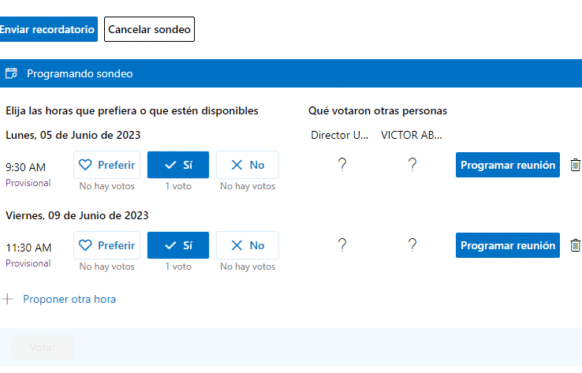
Task: Schedule meeting for Lunes 9:30 AM
Action: pos(508,165)
